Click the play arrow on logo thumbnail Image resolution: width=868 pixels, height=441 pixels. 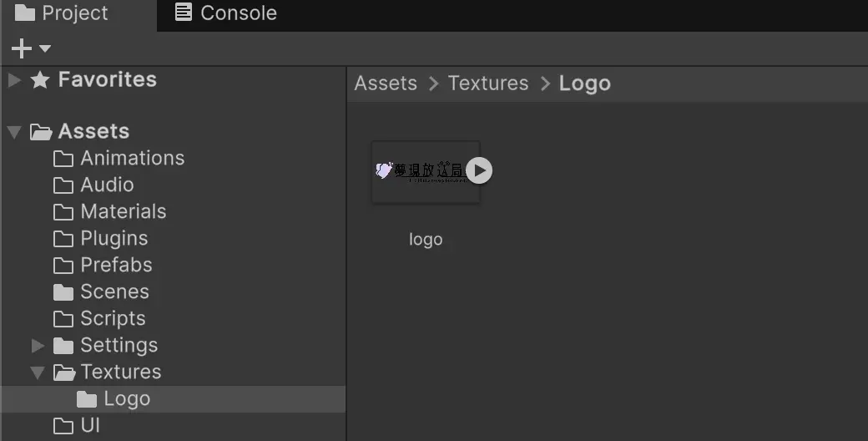[479, 170]
